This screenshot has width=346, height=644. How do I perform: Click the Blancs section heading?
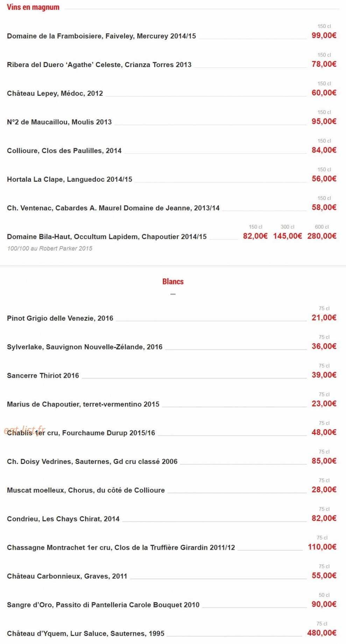173,282
